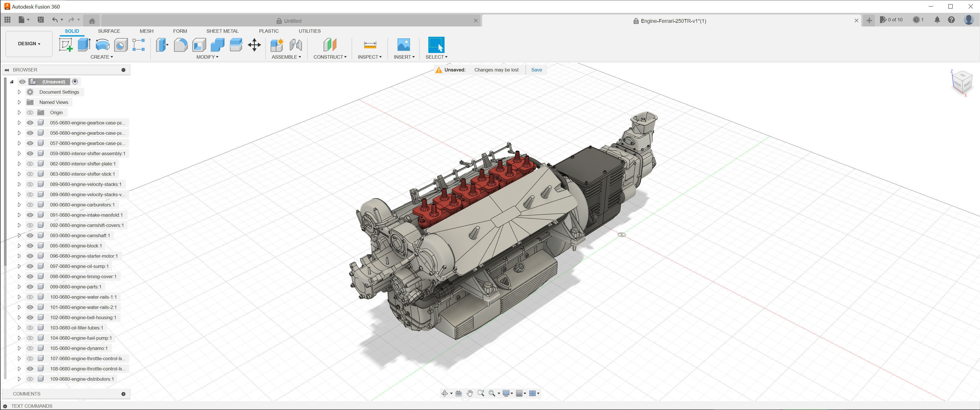
Task: Activate the Unsaved root component radio button
Action: coord(75,81)
